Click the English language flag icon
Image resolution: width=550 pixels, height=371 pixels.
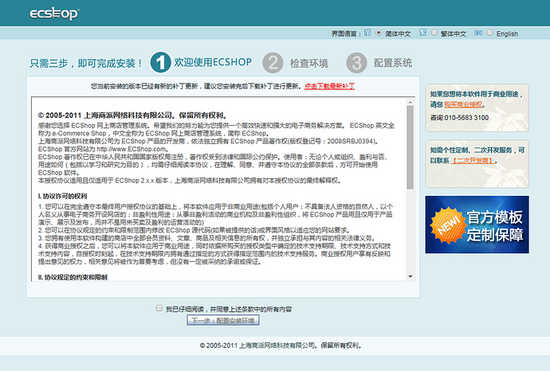click(x=478, y=33)
